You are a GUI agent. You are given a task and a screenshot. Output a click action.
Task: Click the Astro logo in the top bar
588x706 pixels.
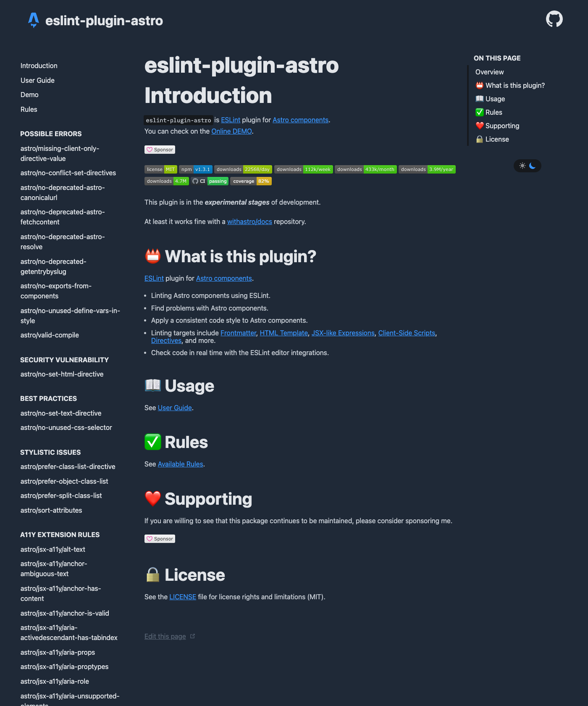33,19
